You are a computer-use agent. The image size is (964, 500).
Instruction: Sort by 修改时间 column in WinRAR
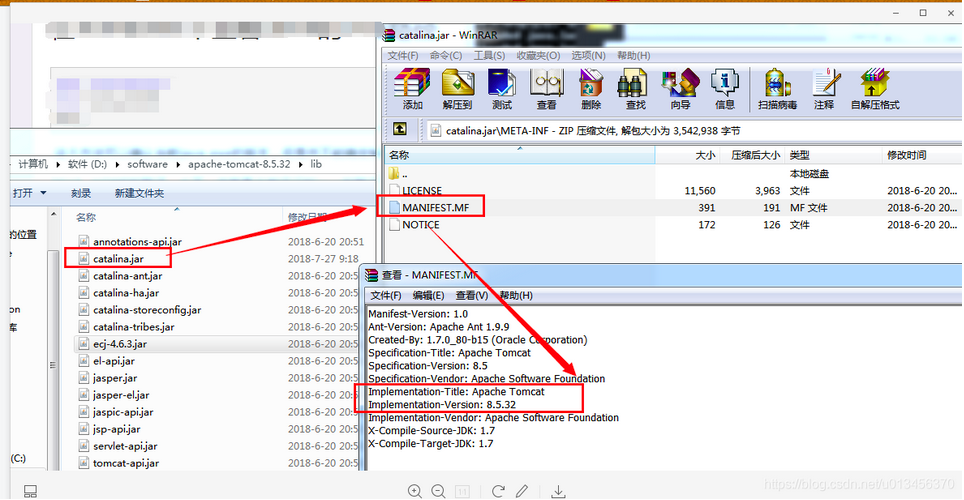906,155
